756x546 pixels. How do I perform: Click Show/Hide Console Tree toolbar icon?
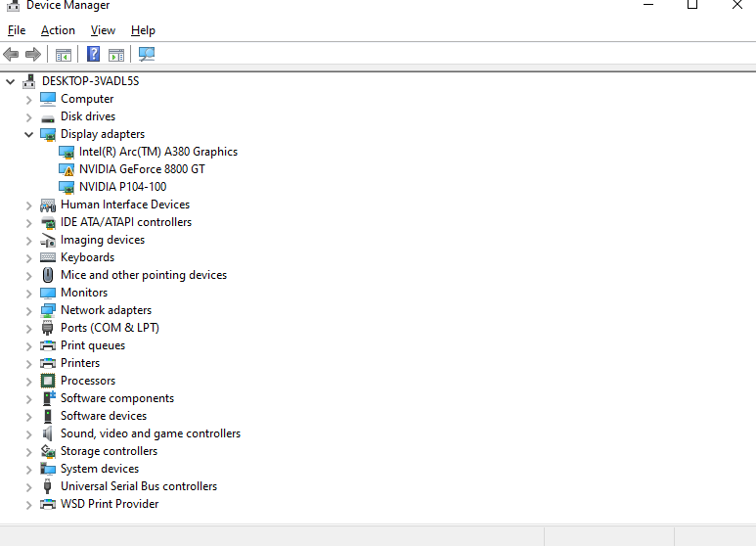click(x=64, y=54)
